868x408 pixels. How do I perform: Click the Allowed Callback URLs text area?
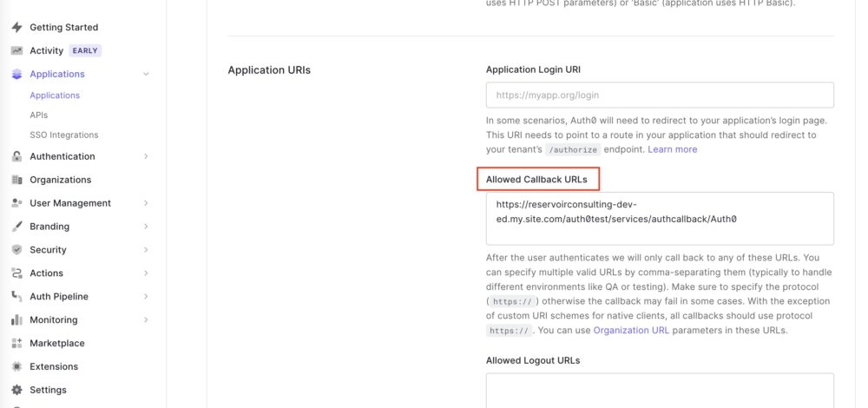pos(660,219)
